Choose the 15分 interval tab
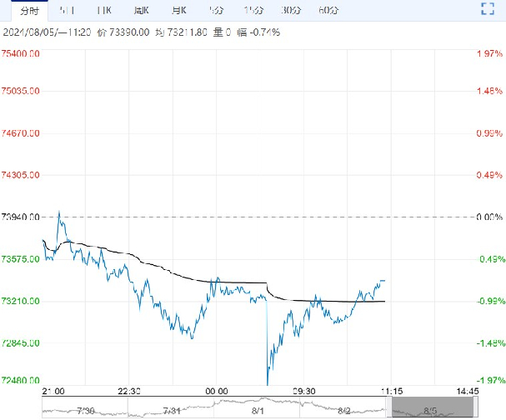The width and height of the screenshot is (506, 420). (x=253, y=10)
